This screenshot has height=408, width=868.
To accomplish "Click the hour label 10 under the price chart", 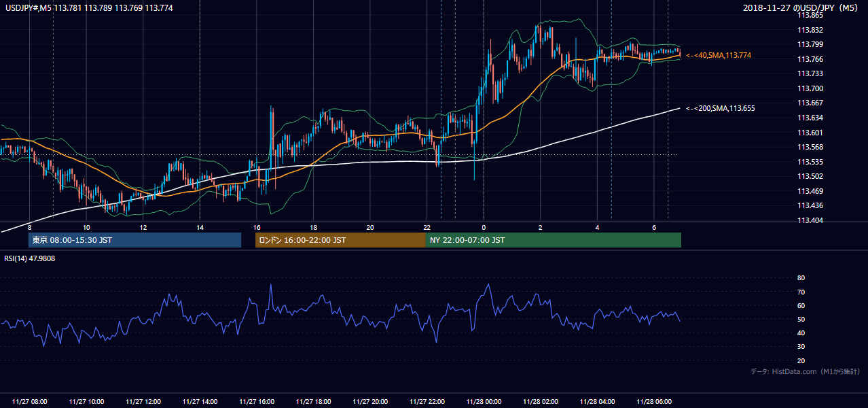I will [86, 227].
